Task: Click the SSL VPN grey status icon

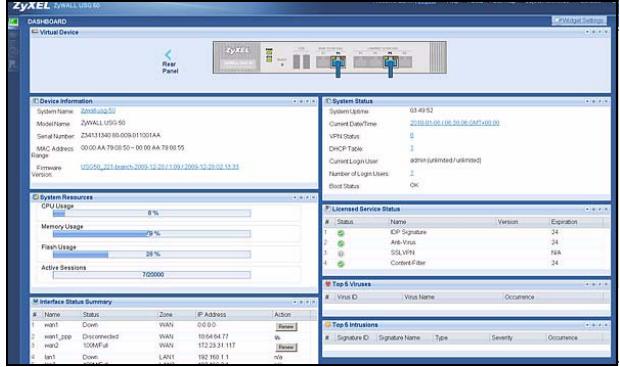Action: pyautogui.click(x=340, y=254)
